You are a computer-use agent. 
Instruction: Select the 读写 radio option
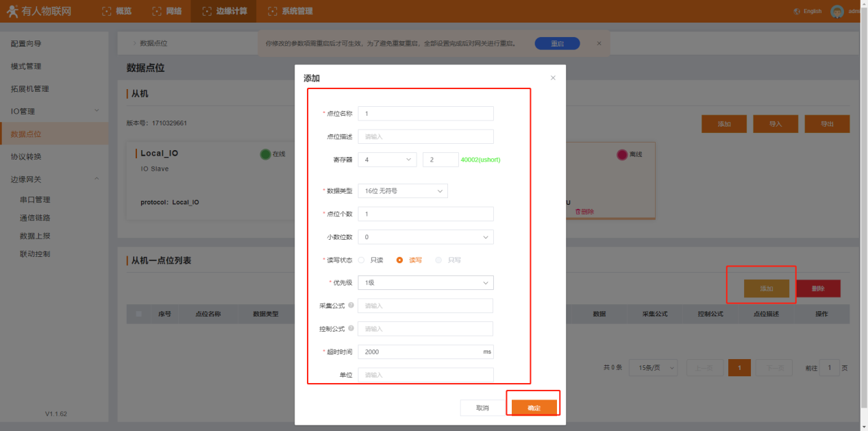tap(400, 260)
